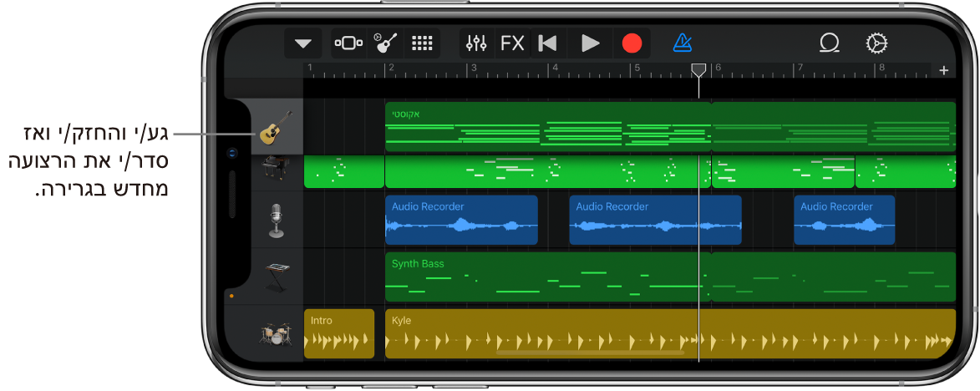Click the playhead marker on the ruler
The image size is (980, 391).
point(698,70)
